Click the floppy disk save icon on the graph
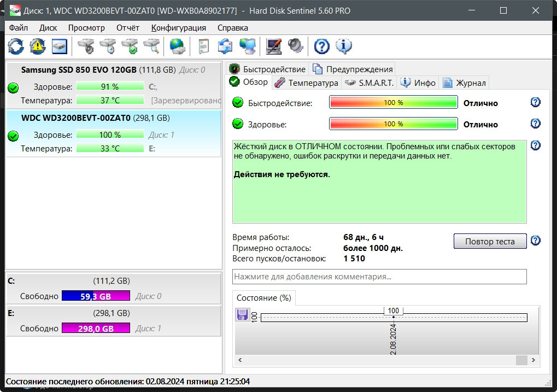Image resolution: width=557 pixels, height=392 pixels. [242, 314]
